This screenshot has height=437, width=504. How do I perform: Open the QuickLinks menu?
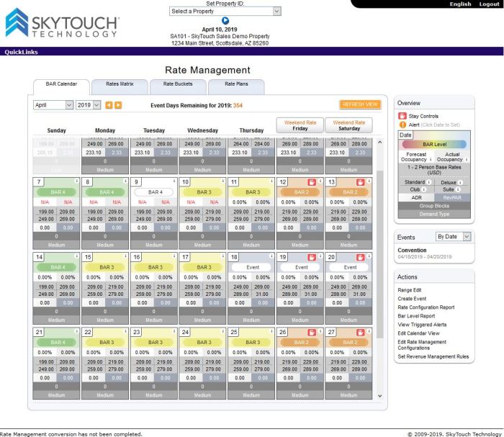[21, 52]
